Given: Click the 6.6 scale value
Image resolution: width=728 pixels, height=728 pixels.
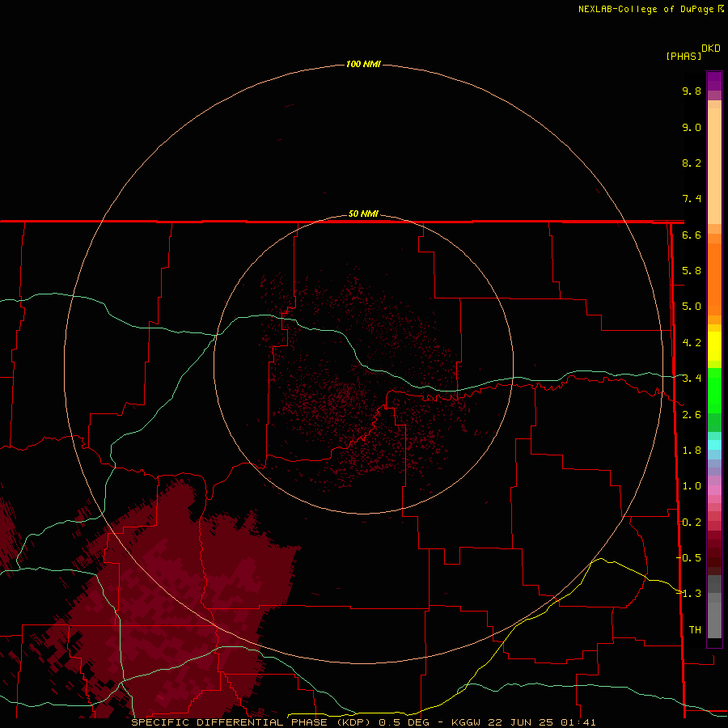Looking at the screenshot, I should 692,235.
